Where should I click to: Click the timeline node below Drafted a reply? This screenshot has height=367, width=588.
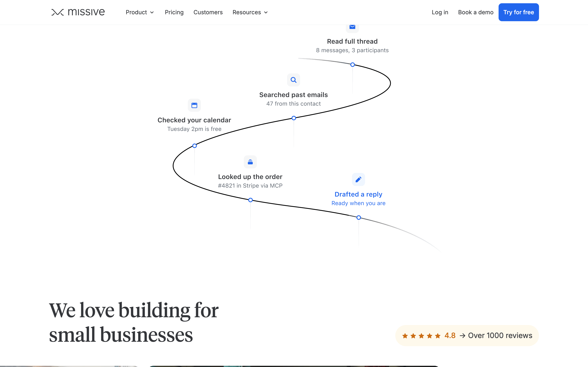click(359, 218)
